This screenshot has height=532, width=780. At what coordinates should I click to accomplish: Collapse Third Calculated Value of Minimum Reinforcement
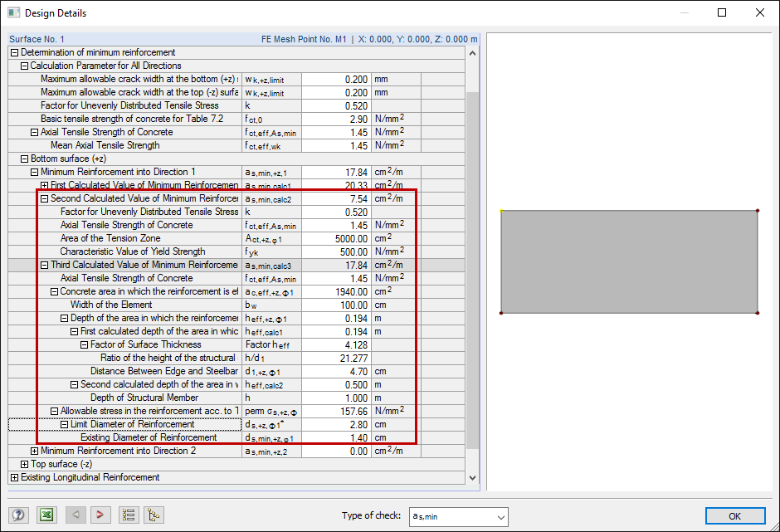pos(45,265)
